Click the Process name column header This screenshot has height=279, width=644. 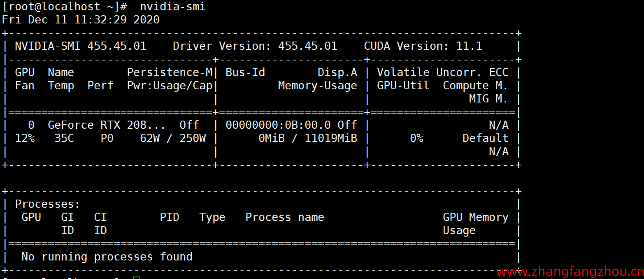pos(285,217)
